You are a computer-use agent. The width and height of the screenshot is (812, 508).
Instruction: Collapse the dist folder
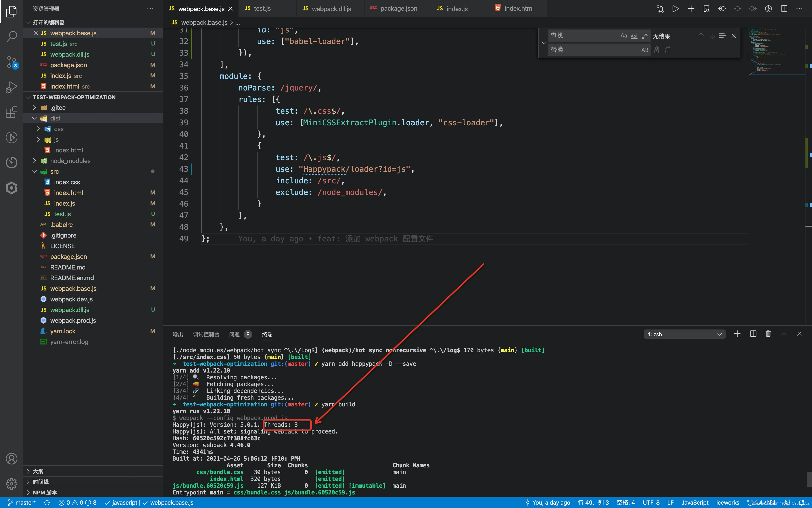(34, 118)
